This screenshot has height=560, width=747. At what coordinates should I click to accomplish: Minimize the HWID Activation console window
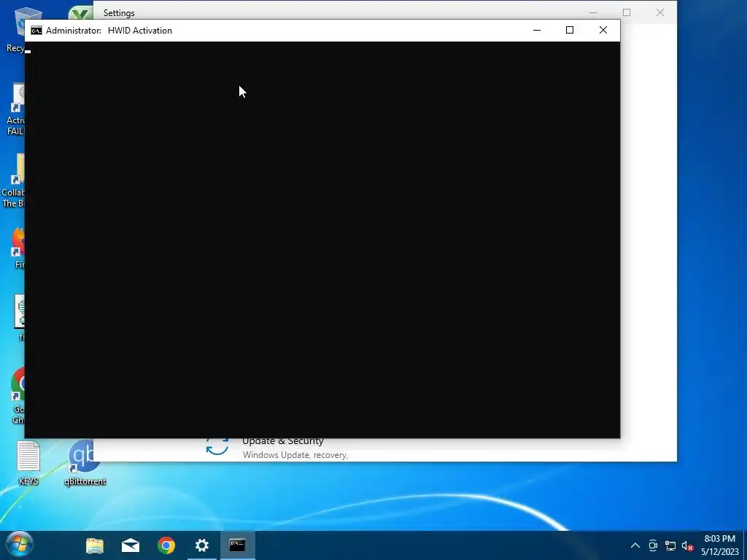(536, 30)
